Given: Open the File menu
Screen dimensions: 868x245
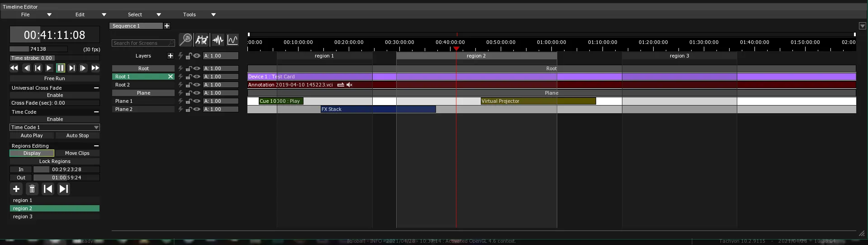Looking at the screenshot, I should tap(25, 14).
